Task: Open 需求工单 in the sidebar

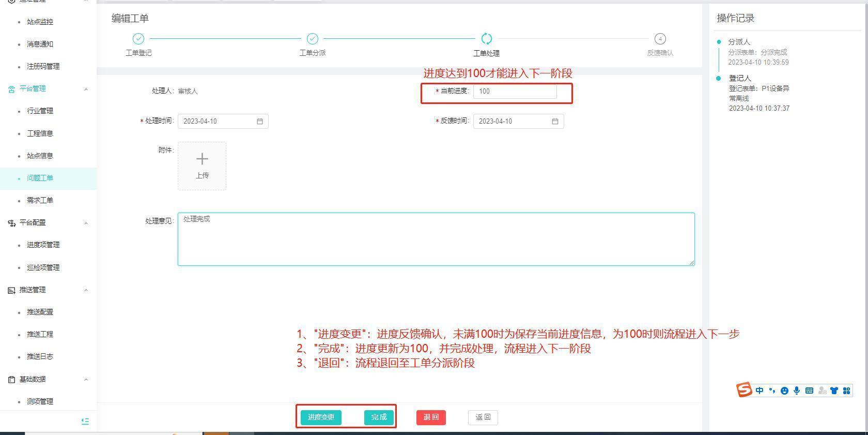Action: (x=40, y=201)
